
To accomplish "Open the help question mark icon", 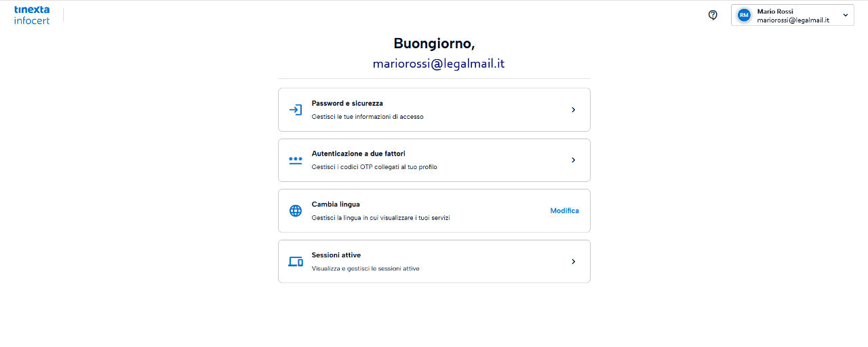I will [x=713, y=15].
